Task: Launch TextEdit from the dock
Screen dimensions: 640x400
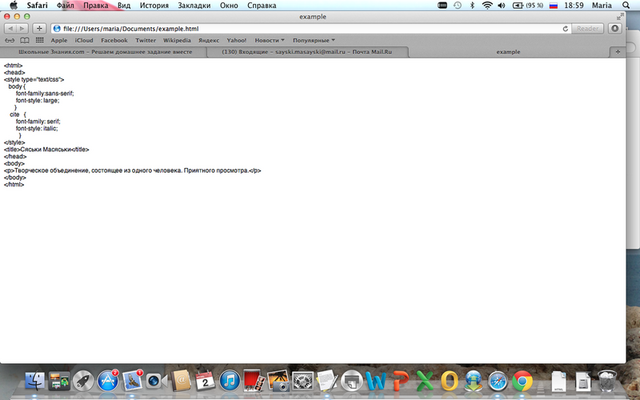Action: click(327, 381)
